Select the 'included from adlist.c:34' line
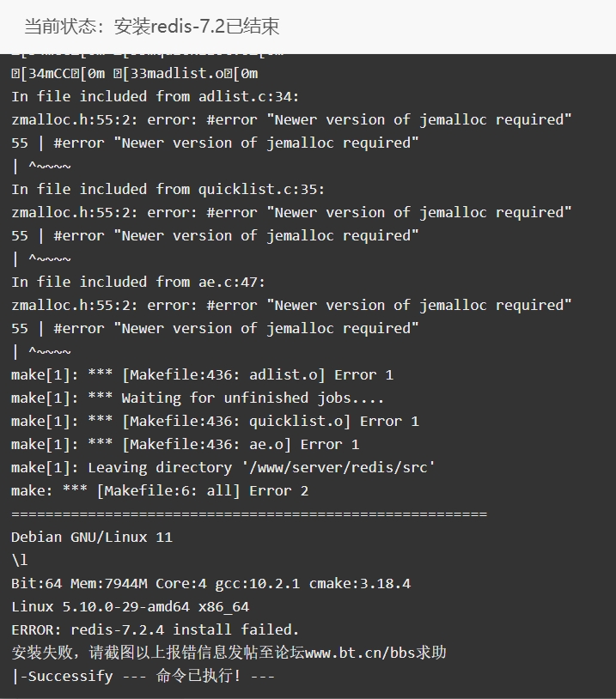Screen dimensions: 616x699 [156, 97]
